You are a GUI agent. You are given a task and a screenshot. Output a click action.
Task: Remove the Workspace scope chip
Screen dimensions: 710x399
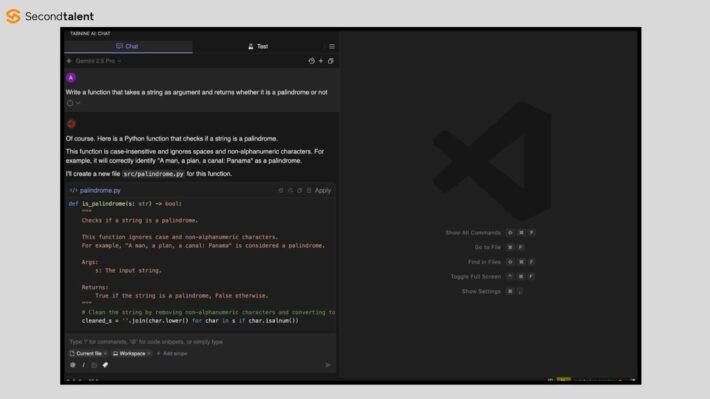(149, 354)
